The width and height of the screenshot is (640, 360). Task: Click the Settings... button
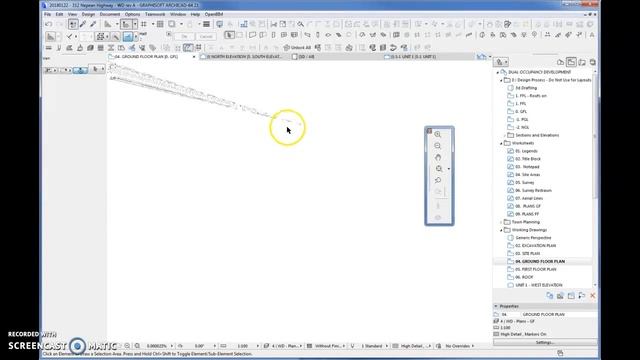coord(544,342)
